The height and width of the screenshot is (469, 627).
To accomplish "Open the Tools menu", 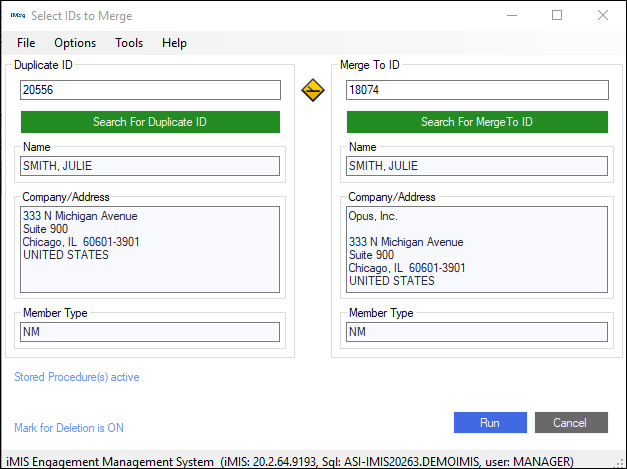I will pos(129,43).
